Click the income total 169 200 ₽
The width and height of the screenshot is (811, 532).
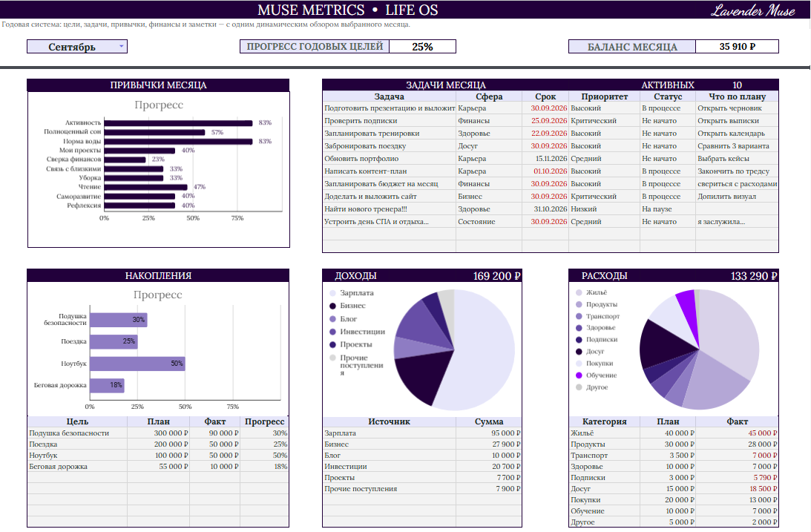pos(496,276)
